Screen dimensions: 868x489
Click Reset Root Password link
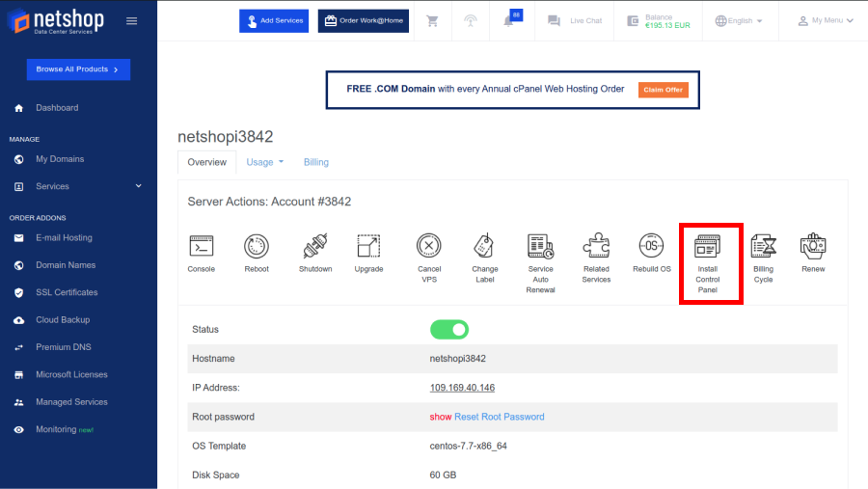(500, 417)
